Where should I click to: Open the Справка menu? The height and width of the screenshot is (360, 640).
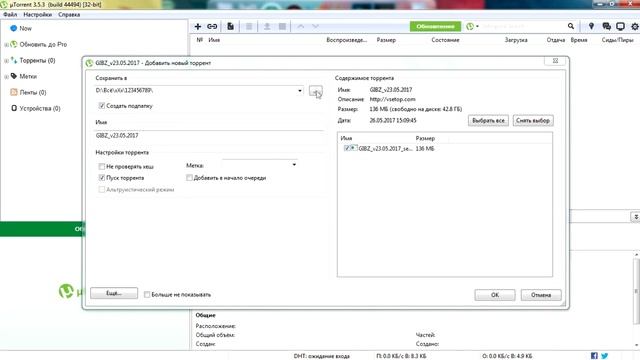(69, 14)
